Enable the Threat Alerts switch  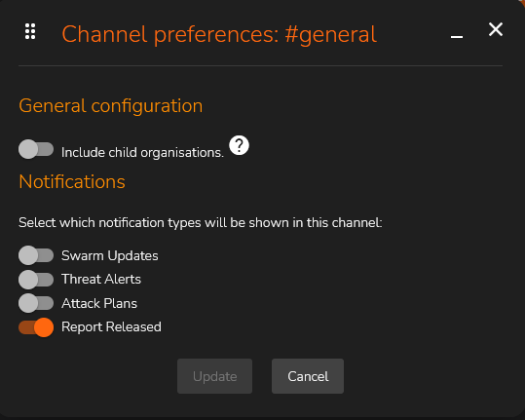point(36,280)
